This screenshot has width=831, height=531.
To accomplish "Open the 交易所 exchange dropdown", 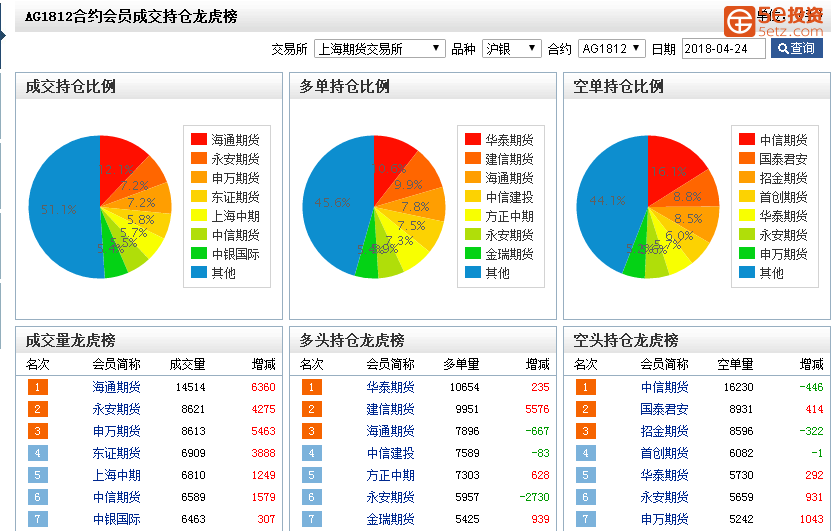I will point(379,49).
